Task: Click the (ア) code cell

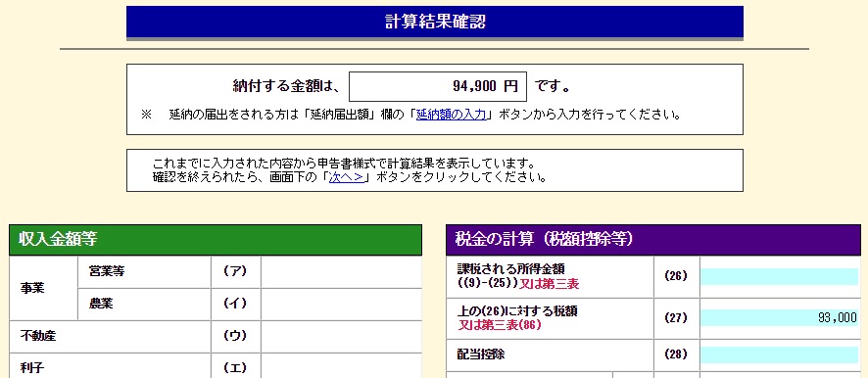Action: click(235, 271)
